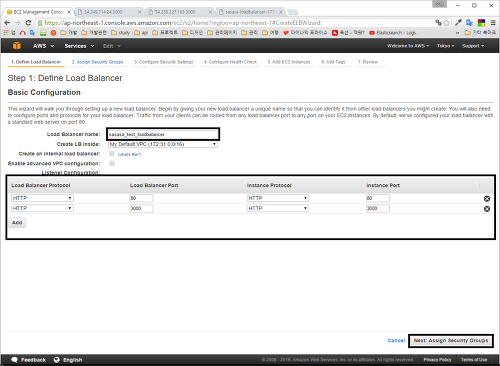500x366 pixels.
Task: Bookmark page with star icon
Action: pyautogui.click(x=447, y=23)
